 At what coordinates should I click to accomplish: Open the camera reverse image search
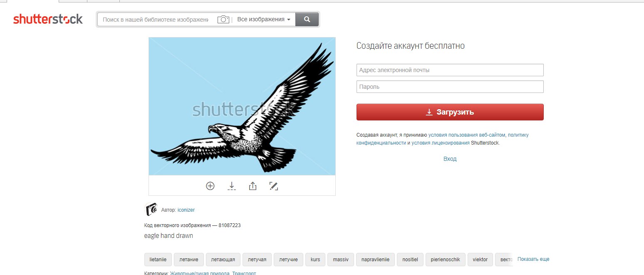[223, 20]
